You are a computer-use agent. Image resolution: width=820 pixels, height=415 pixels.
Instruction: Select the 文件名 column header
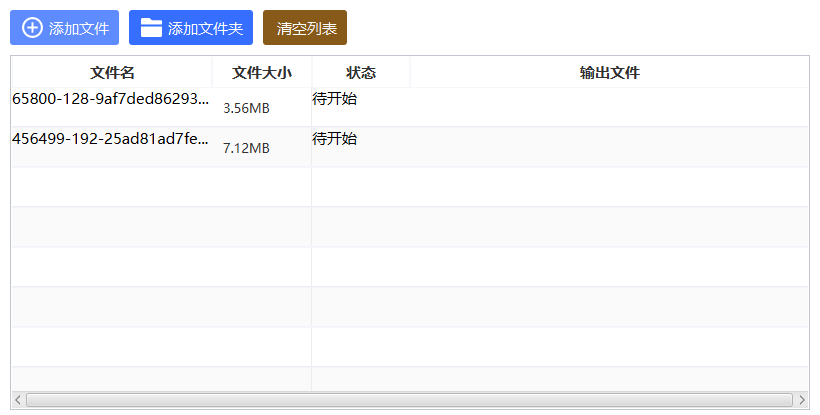[112, 73]
